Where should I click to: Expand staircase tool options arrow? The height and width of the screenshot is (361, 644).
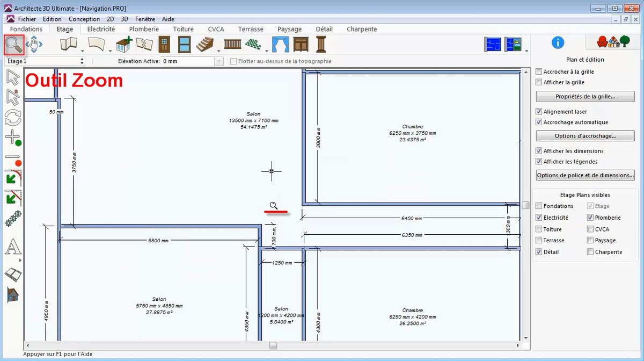tap(219, 50)
